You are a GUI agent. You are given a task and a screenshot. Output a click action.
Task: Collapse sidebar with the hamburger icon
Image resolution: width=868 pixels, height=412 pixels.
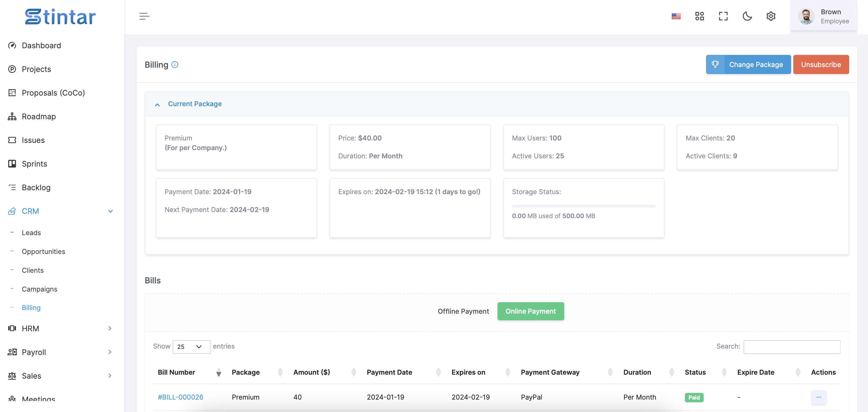pyautogui.click(x=144, y=16)
